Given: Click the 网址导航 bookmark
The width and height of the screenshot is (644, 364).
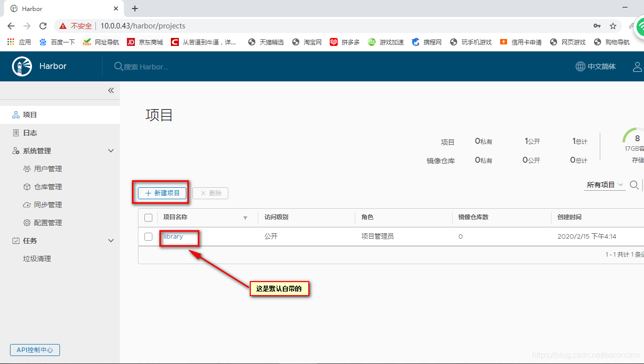Looking at the screenshot, I should (x=100, y=42).
